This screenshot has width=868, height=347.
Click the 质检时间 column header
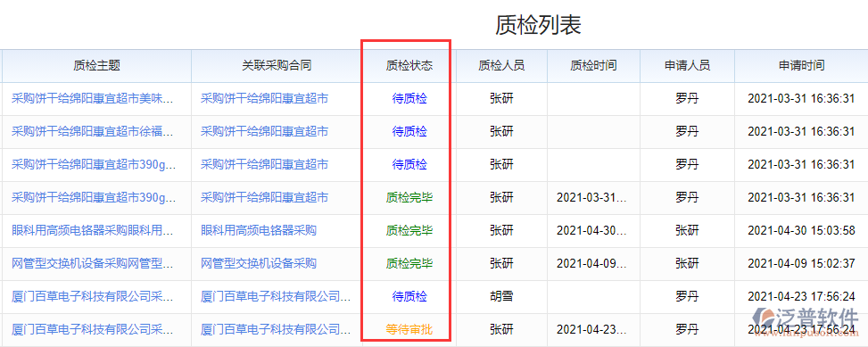593,65
